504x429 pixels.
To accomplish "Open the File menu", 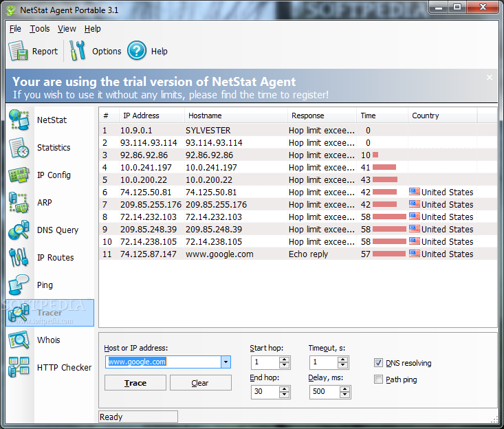I will pos(15,29).
